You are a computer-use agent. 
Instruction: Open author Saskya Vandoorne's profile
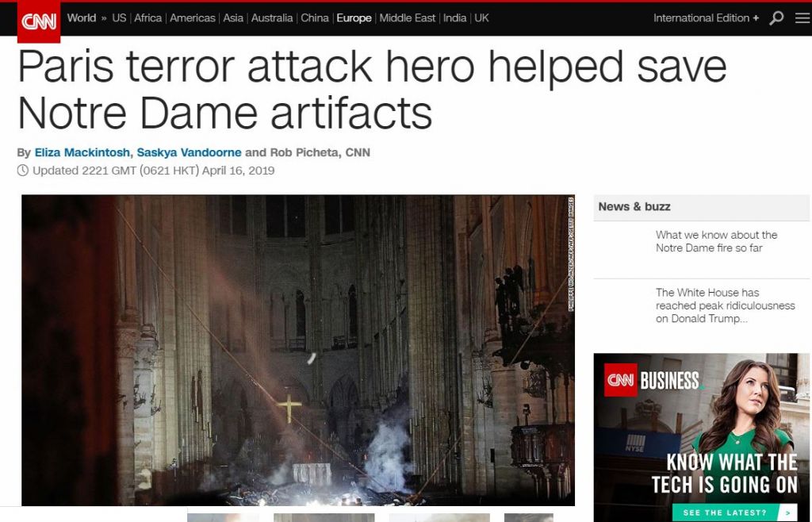pos(189,153)
